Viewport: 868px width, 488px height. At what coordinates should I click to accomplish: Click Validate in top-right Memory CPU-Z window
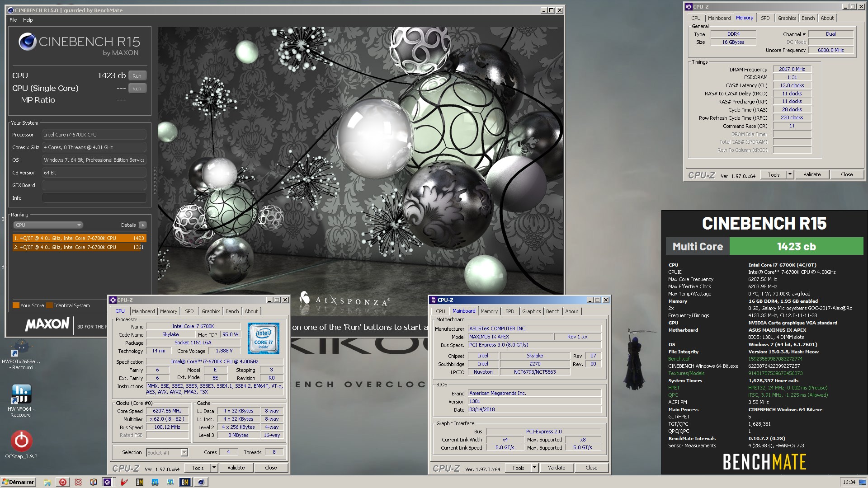[x=812, y=174]
